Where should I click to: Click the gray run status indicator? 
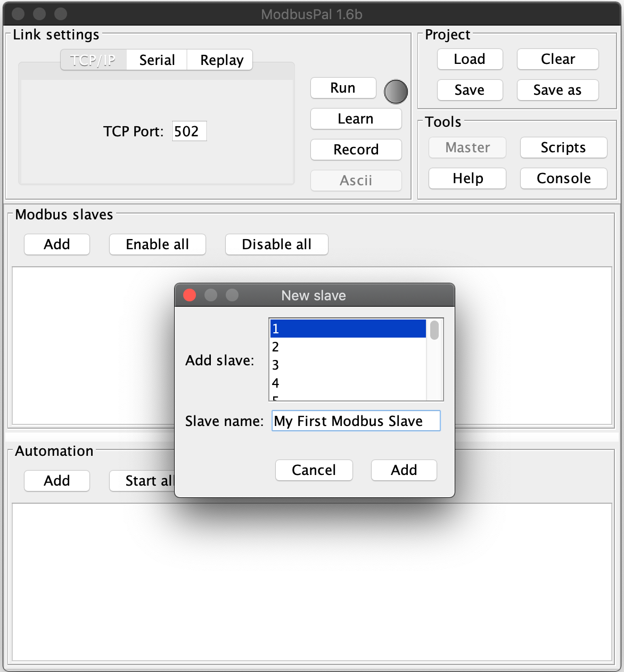tap(396, 92)
